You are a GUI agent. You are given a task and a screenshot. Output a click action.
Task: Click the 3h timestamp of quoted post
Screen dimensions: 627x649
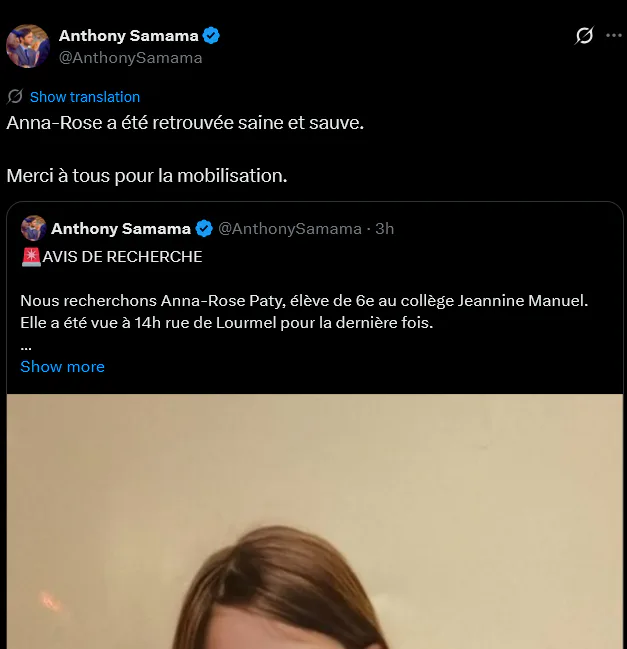(384, 228)
